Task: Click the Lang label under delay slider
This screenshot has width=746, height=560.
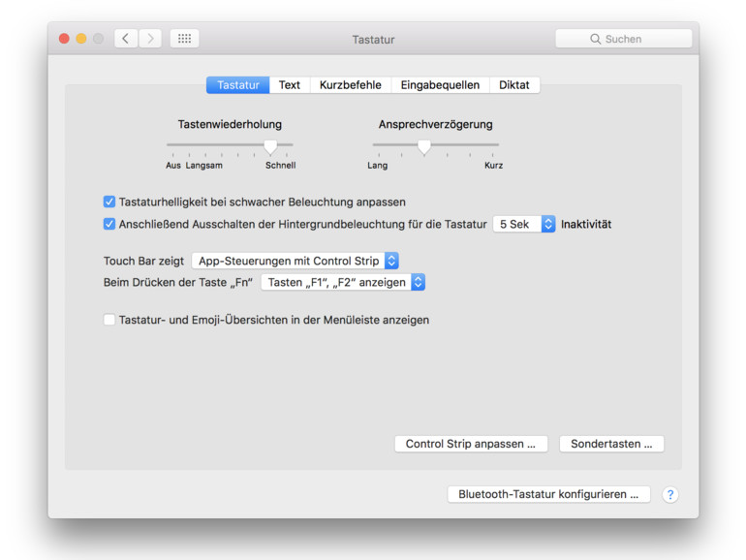Action: (x=377, y=166)
